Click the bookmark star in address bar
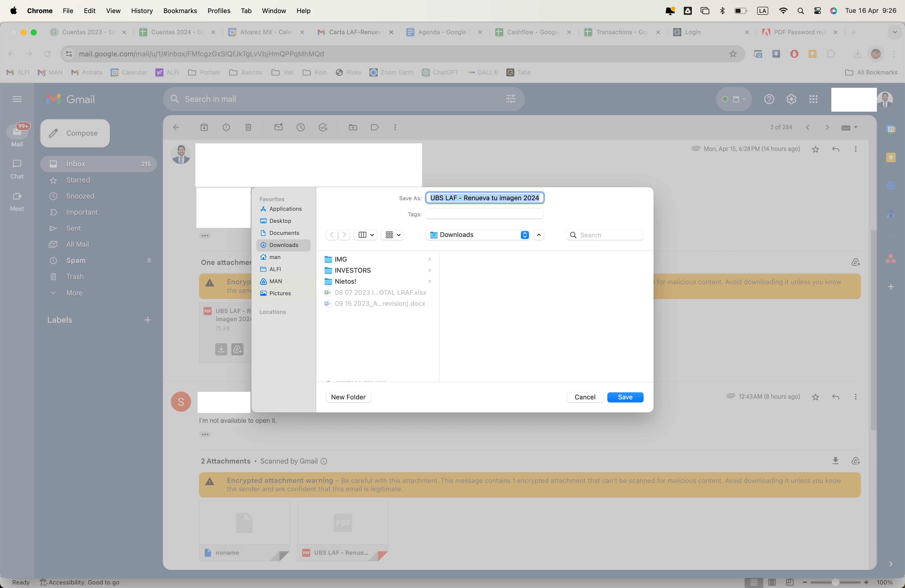Screen dimensions: 905x588 [733, 54]
